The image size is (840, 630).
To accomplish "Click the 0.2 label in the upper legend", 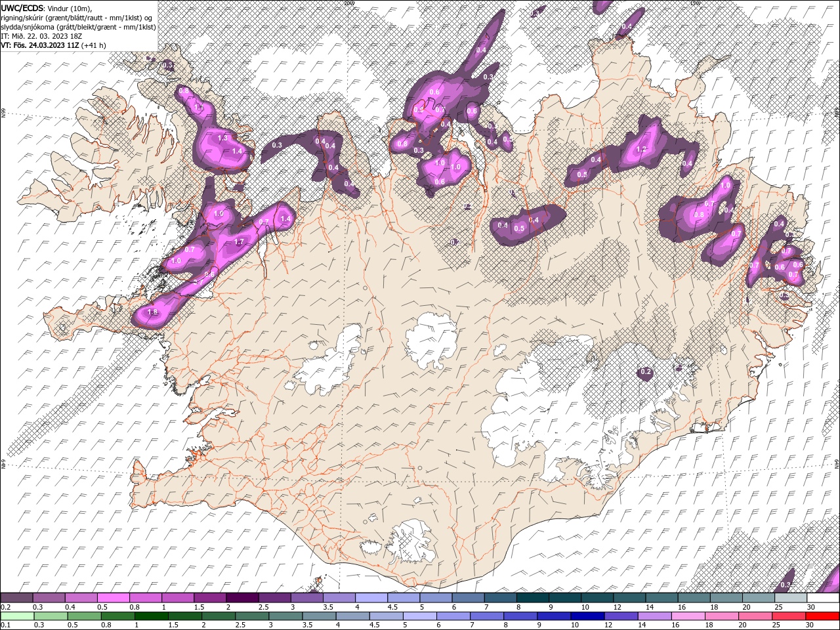I will 6,607.
